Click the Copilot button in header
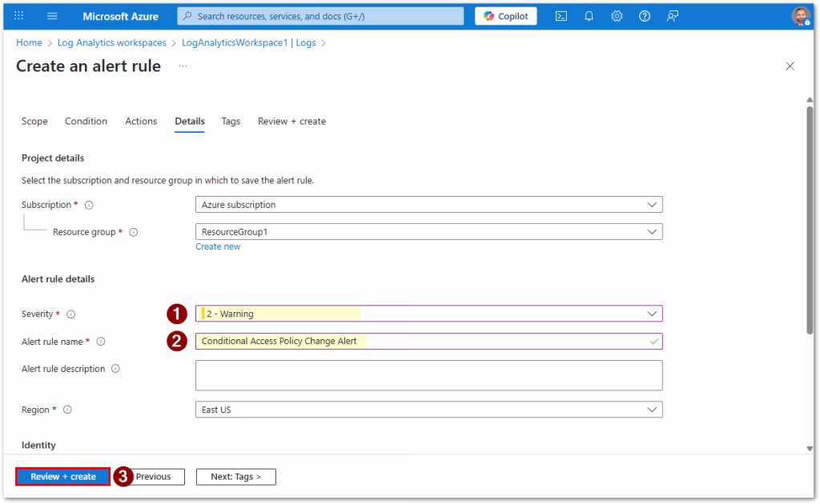This screenshot has height=504, width=820. click(x=505, y=16)
